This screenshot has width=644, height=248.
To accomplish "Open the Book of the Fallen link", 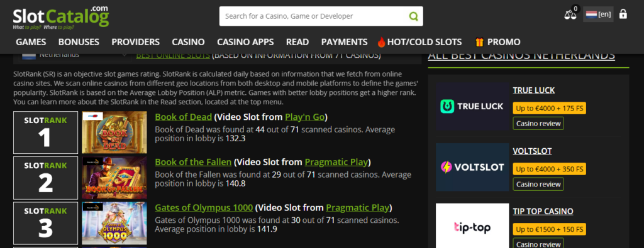I will tap(193, 163).
